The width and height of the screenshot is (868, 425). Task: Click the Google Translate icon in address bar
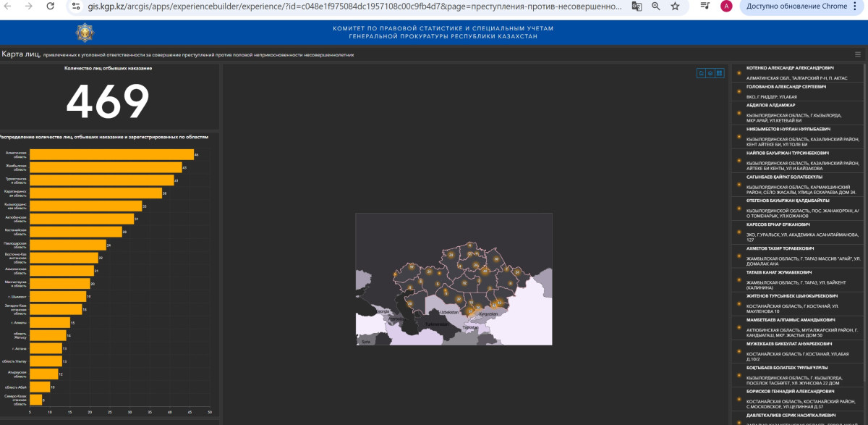[x=637, y=6]
